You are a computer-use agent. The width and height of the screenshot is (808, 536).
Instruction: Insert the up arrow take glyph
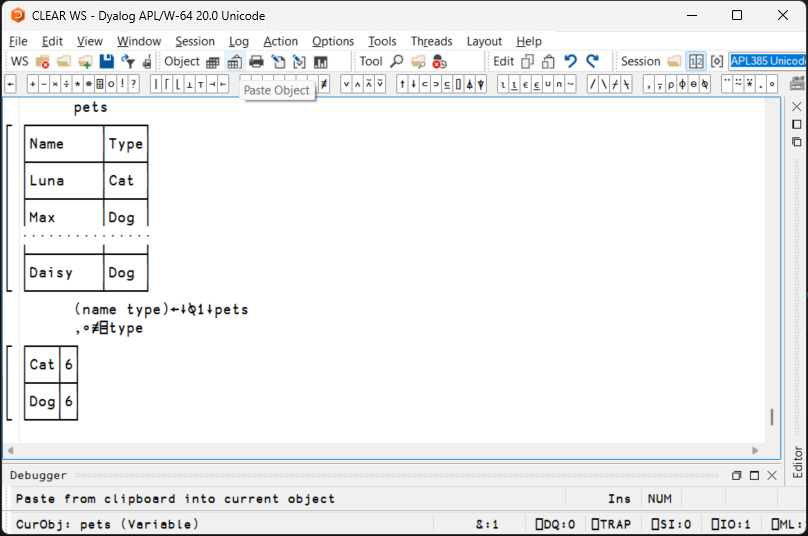(402, 84)
